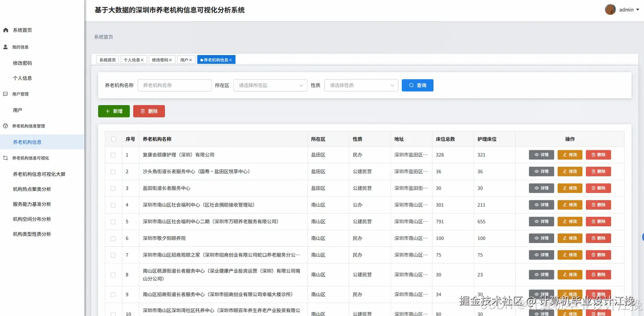Click the blue 查询 search button
Viewport: 644px width, 316px height.
pyautogui.click(x=417, y=85)
